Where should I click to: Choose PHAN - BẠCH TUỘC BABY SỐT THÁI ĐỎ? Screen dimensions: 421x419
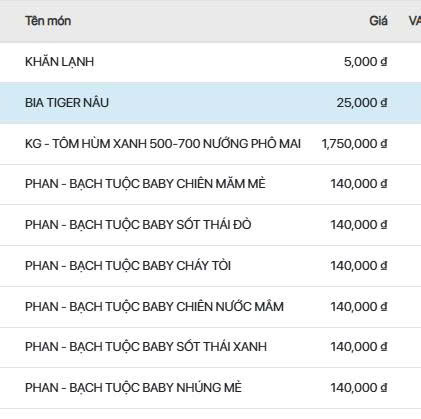tap(138, 225)
